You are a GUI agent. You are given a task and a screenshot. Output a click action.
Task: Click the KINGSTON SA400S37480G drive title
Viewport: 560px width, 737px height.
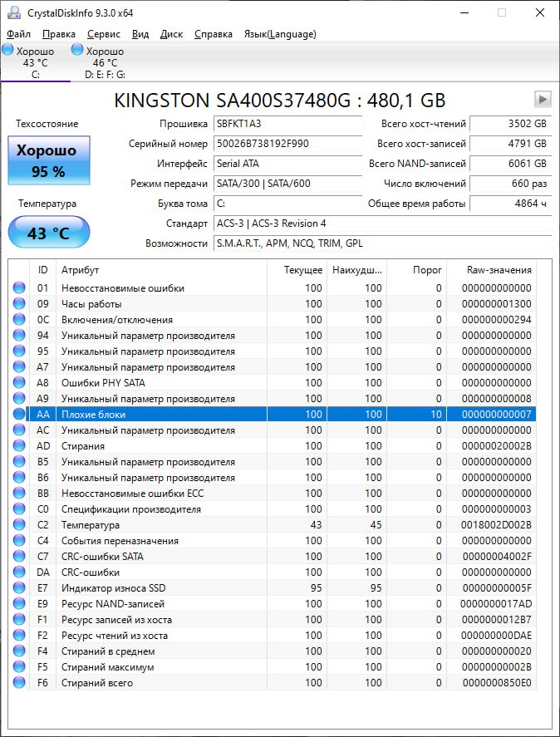pyautogui.click(x=280, y=101)
